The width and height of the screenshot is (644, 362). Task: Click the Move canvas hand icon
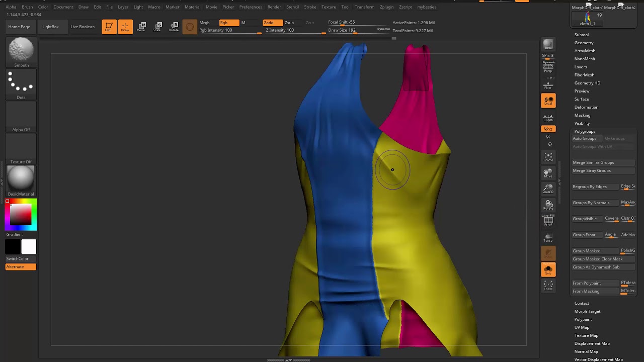coord(548,173)
